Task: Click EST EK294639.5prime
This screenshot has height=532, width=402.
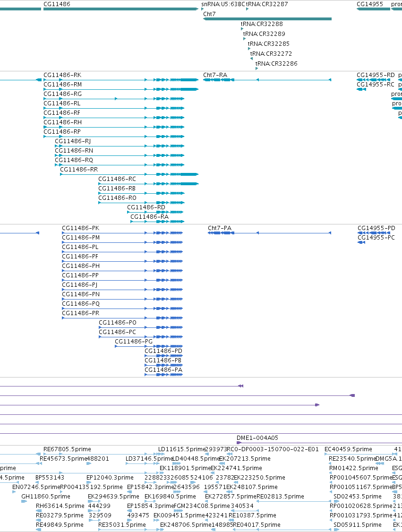Action: [x=113, y=497]
